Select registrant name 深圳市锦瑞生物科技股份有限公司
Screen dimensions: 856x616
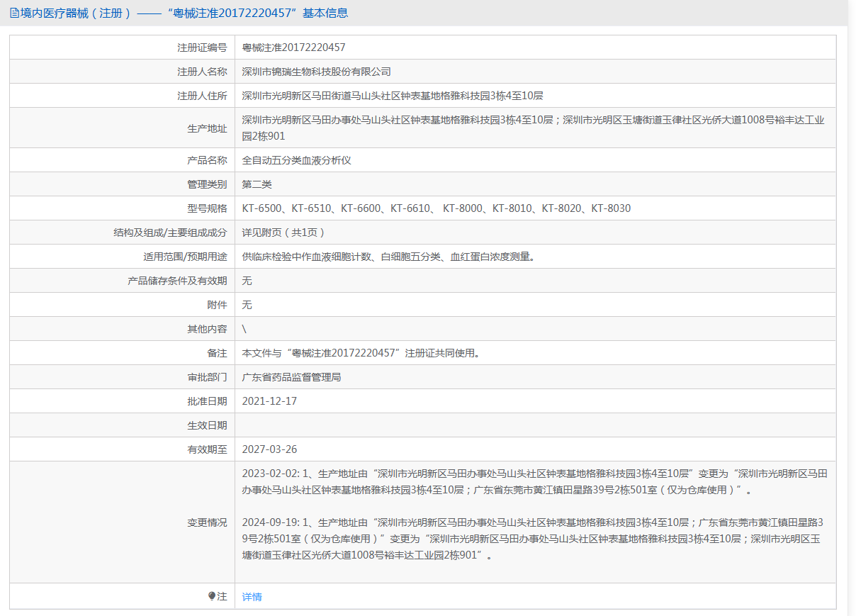click(317, 72)
